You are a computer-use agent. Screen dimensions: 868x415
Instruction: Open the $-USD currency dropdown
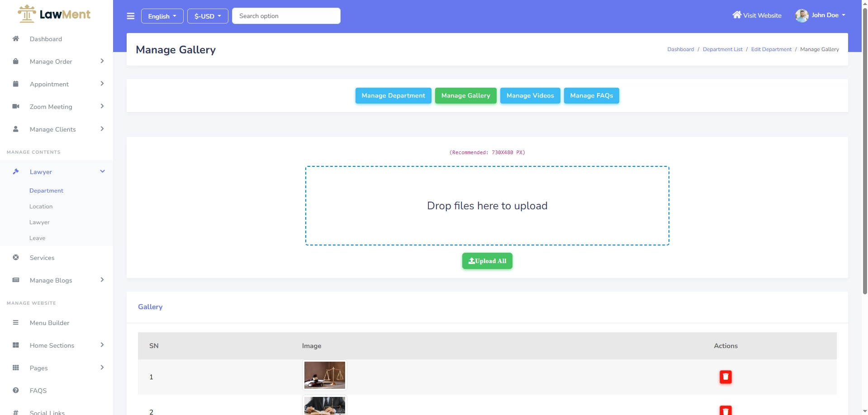tap(208, 16)
